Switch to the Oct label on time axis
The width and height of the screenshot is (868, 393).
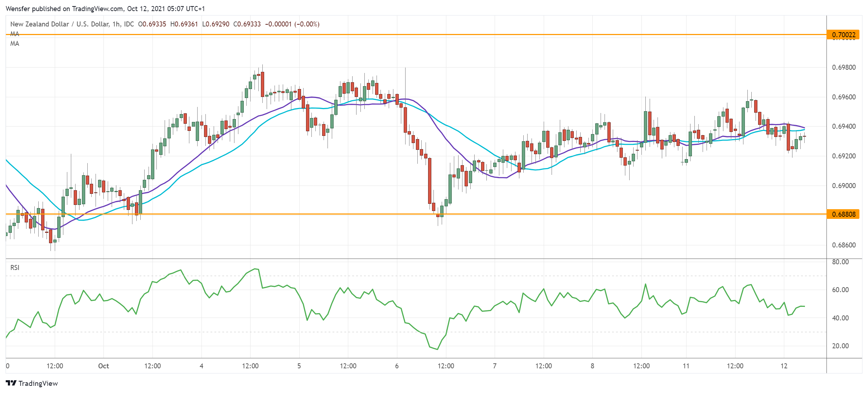[x=104, y=366]
